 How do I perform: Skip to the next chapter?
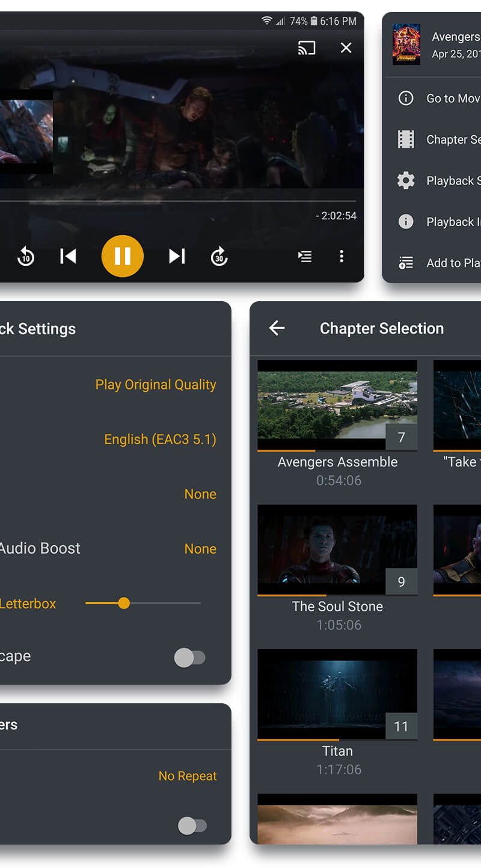(x=176, y=257)
